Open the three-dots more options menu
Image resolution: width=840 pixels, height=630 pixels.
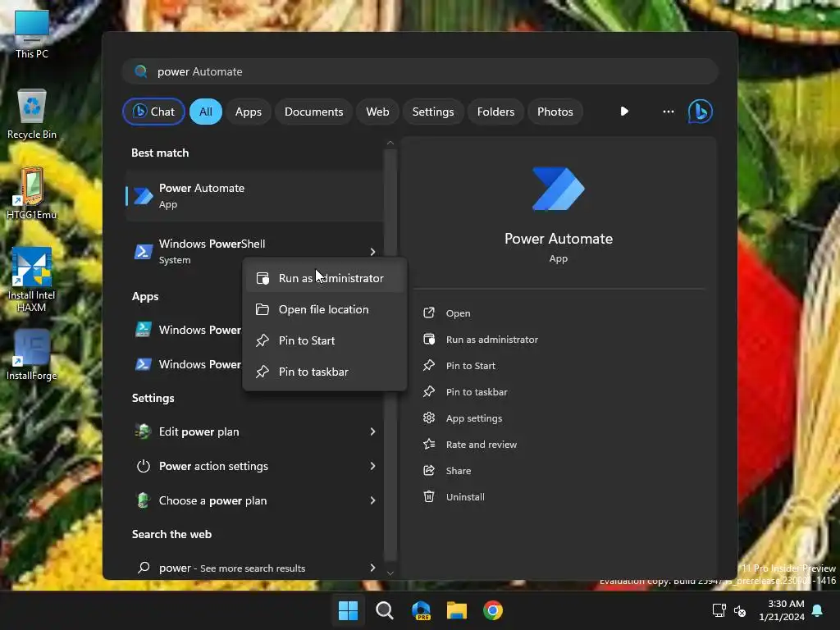pyautogui.click(x=668, y=112)
